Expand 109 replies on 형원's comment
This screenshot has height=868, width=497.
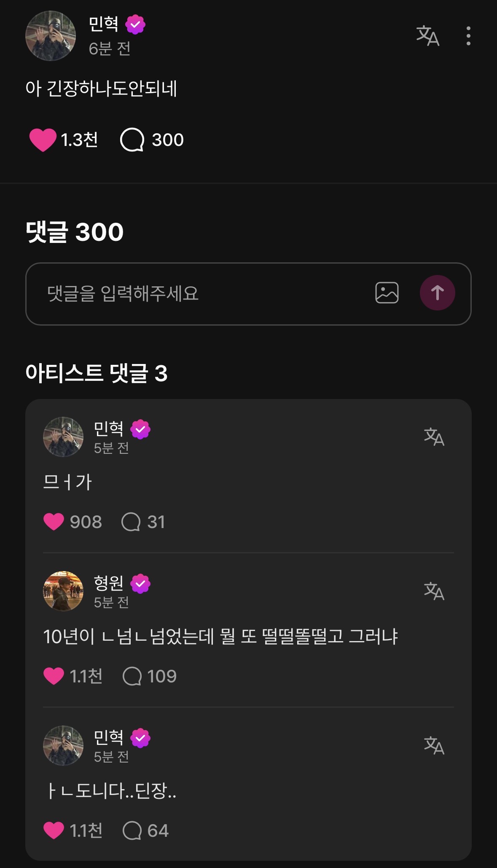132,676
